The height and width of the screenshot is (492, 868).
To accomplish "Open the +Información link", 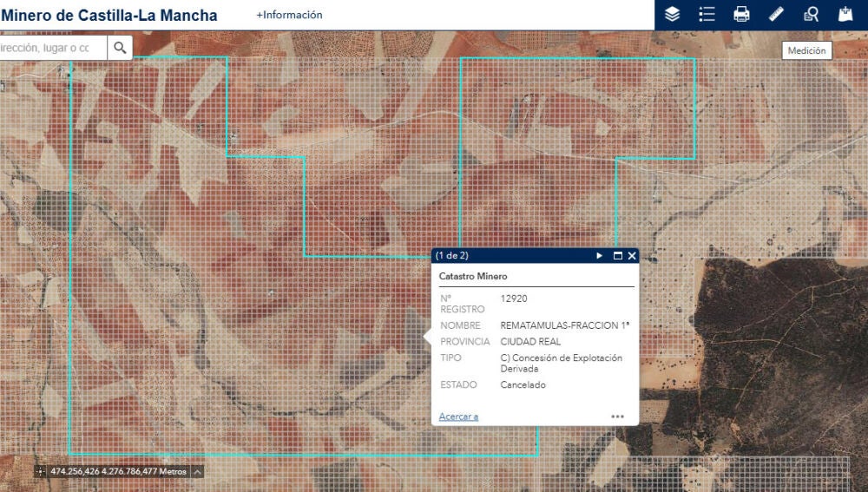I will pos(289,15).
